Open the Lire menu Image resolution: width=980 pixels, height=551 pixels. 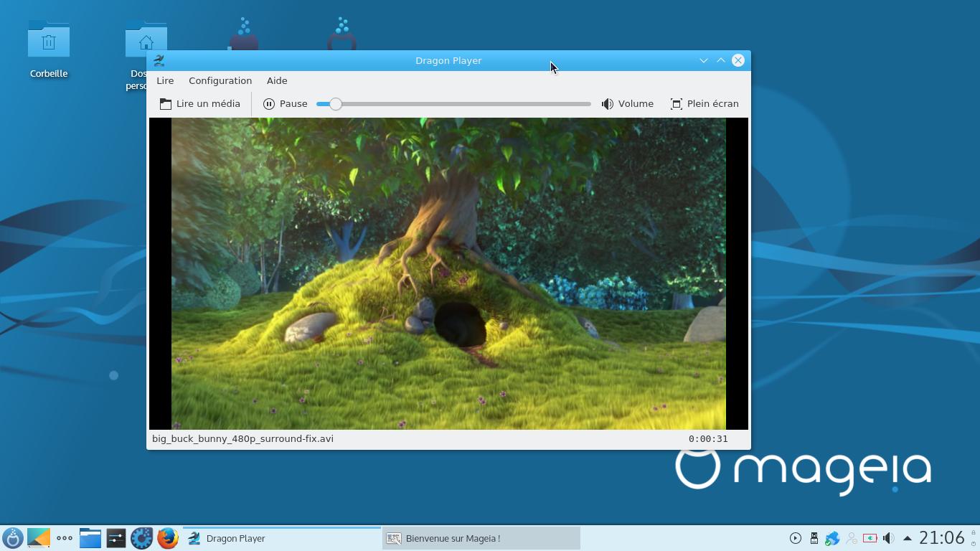[x=165, y=80]
